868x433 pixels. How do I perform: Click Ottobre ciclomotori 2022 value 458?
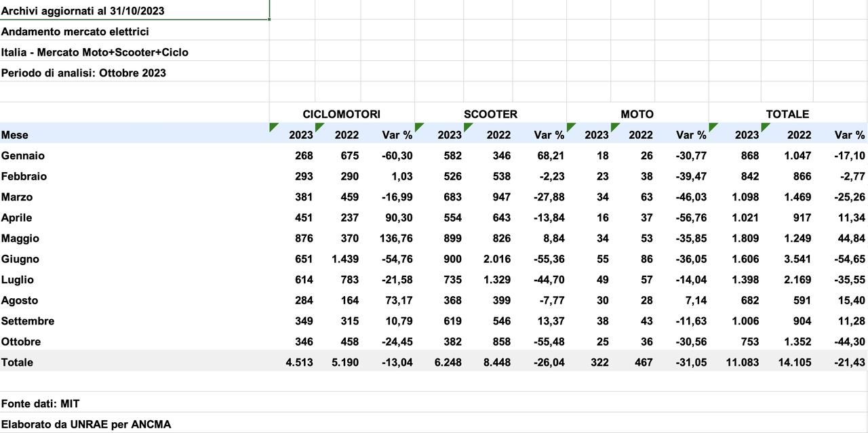coord(350,342)
